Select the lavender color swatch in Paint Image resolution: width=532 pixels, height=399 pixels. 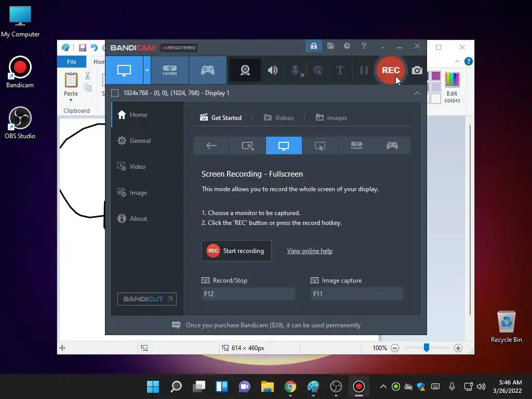tap(436, 87)
